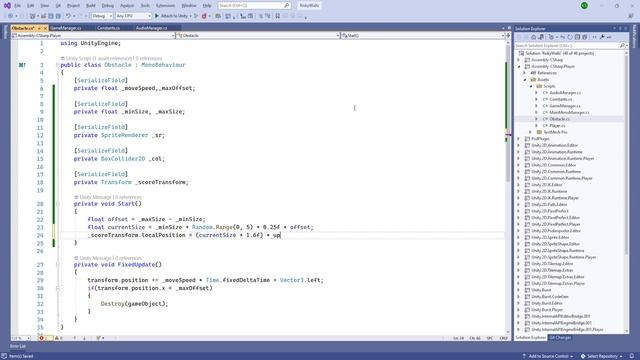Open the Obstacle type navigation dropdown
Image resolution: width=640 pixels, height=360 pixels.
(x=258, y=36)
